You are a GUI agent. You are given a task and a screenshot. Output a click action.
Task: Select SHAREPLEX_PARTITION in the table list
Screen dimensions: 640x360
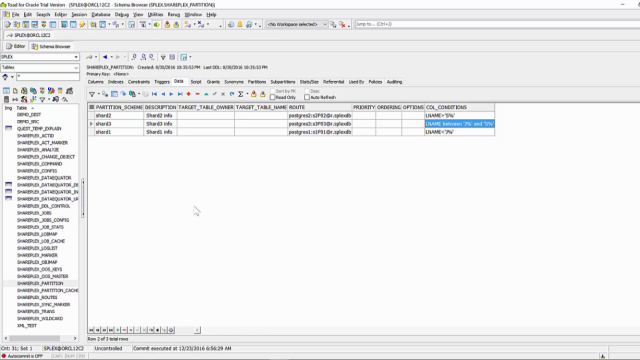(40, 283)
